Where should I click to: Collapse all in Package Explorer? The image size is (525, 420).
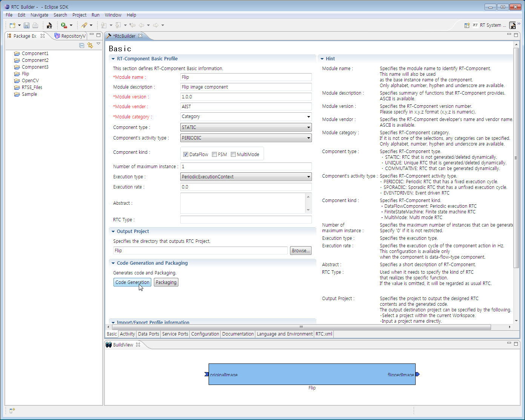[82, 45]
